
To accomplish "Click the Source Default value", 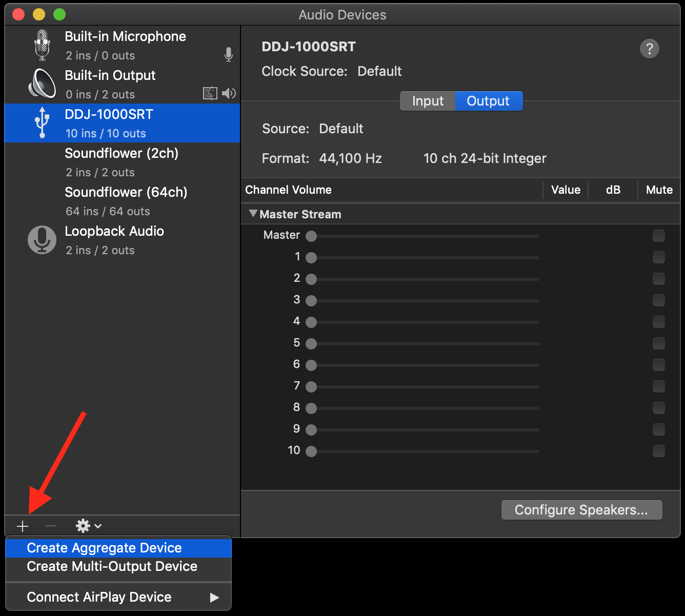I will pyautogui.click(x=341, y=129).
